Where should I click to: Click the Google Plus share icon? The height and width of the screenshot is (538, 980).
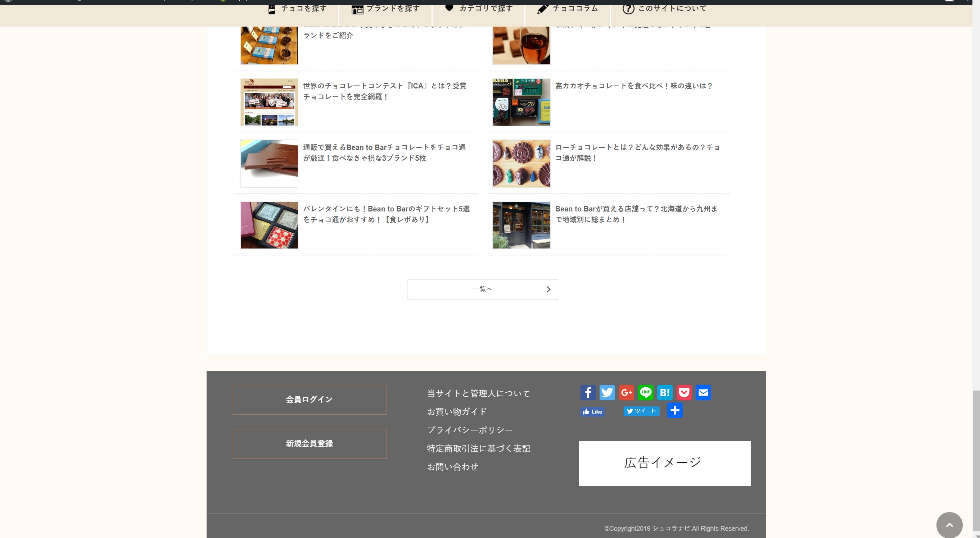coord(626,392)
